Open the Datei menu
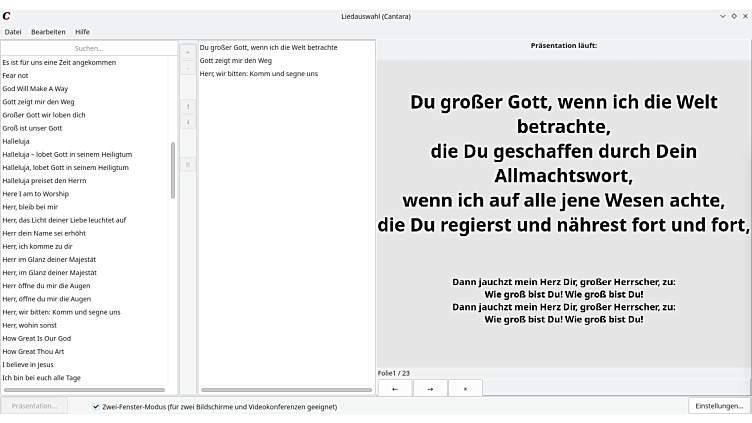Screen dimensions: 752x423 13,32
